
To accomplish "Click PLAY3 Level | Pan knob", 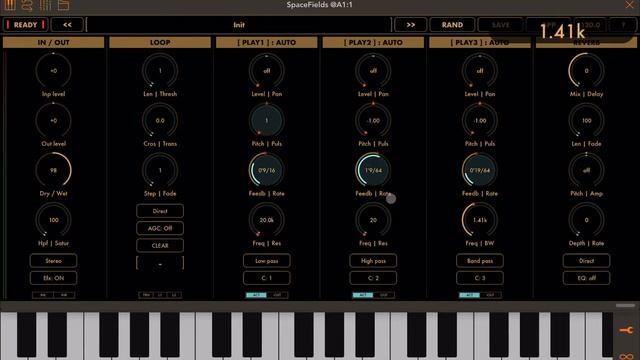I will (x=480, y=71).
